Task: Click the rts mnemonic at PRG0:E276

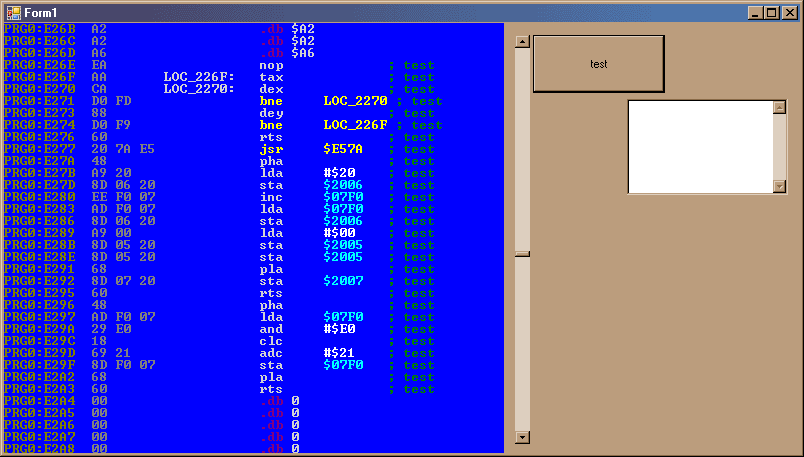Action: coord(271,137)
